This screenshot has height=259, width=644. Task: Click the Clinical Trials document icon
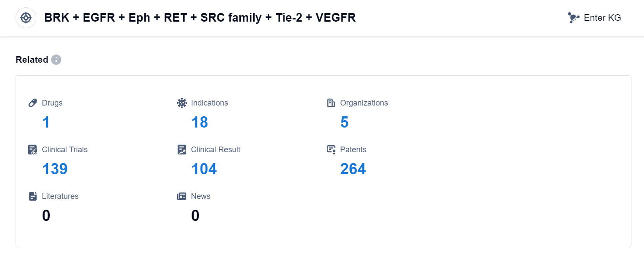tap(32, 150)
